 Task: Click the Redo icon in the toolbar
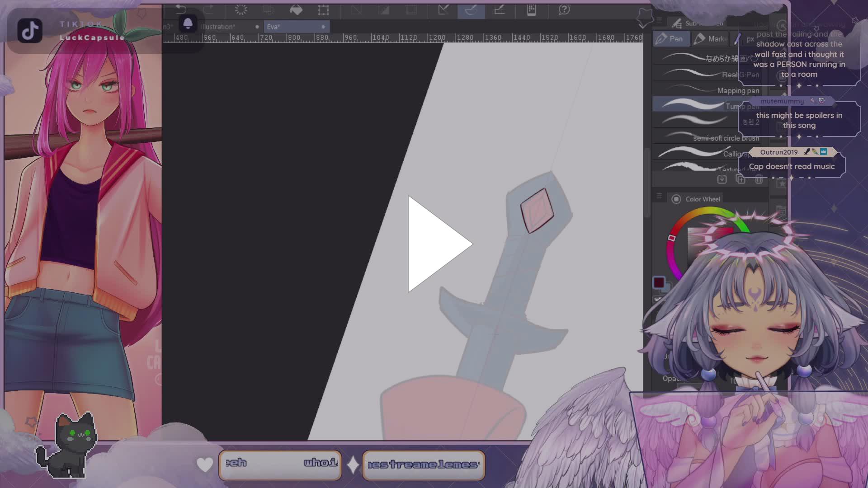pos(208,9)
